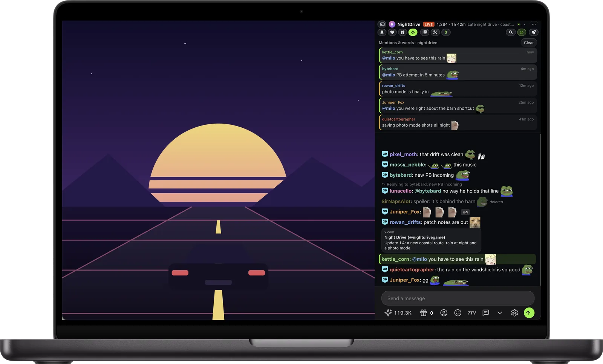Toggle the @ mentions panel button
This screenshot has width=603, height=364.
click(522, 32)
